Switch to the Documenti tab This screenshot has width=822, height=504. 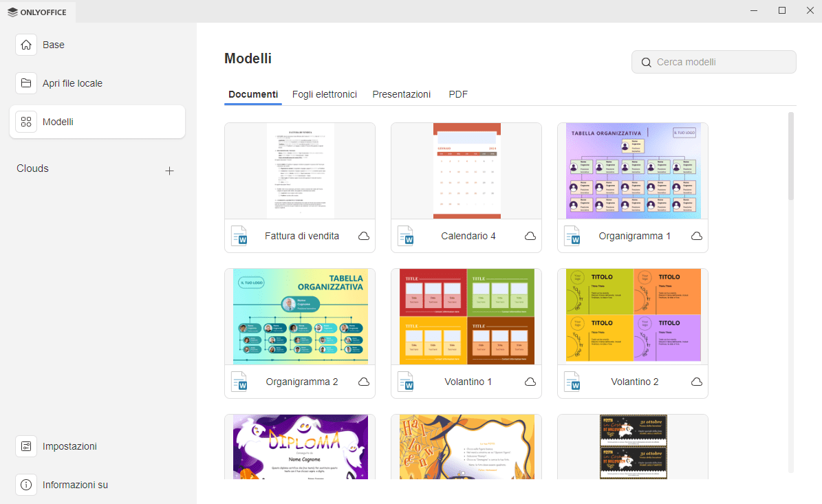[253, 94]
